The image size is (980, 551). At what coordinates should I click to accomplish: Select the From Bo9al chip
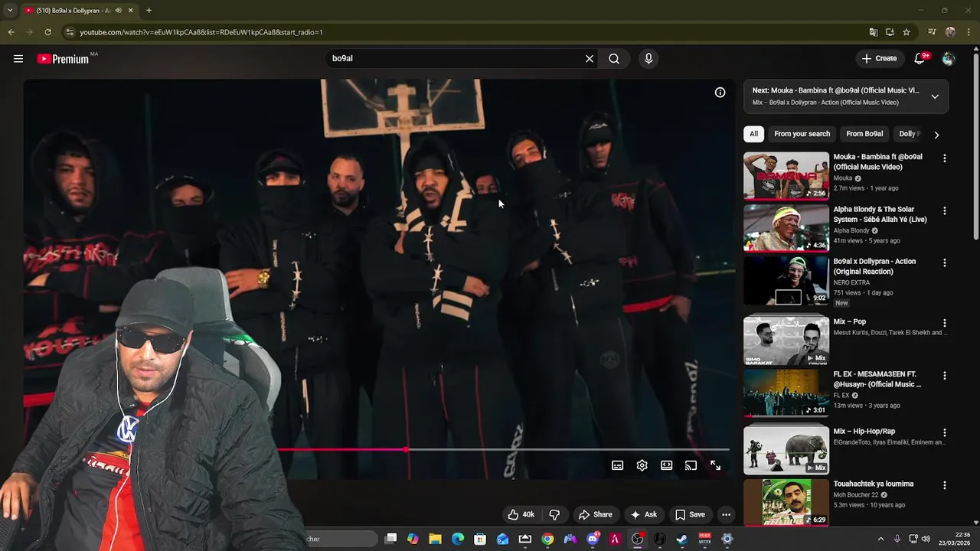pyautogui.click(x=864, y=134)
